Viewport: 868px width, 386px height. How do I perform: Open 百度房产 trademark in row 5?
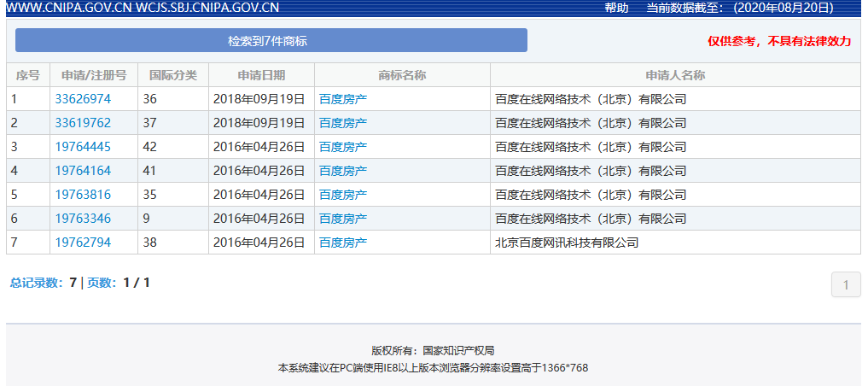coord(343,195)
